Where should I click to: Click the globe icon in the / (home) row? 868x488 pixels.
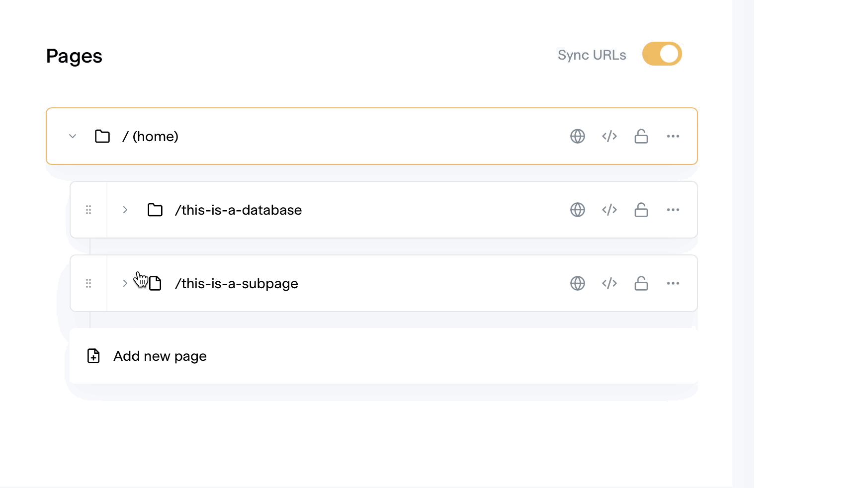(578, 136)
